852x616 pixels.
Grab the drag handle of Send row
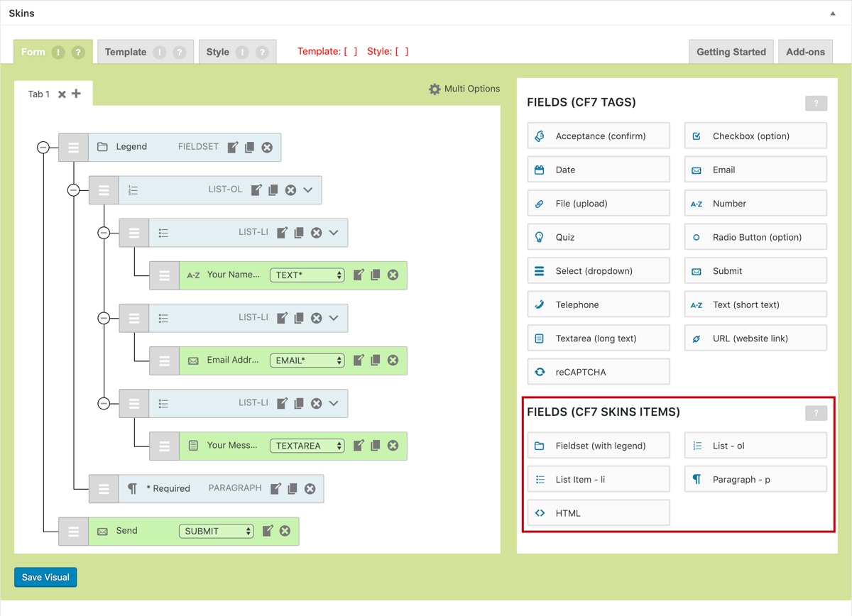[x=73, y=531]
